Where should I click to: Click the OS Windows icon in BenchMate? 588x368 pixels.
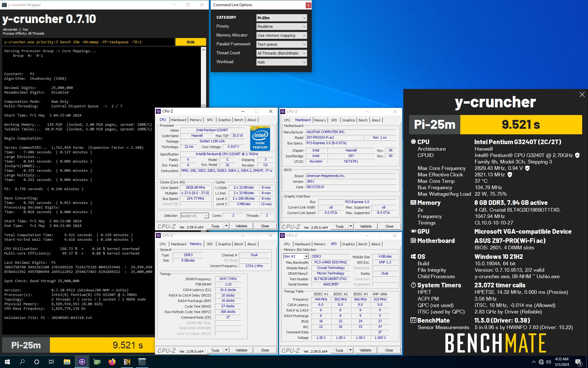click(x=413, y=256)
